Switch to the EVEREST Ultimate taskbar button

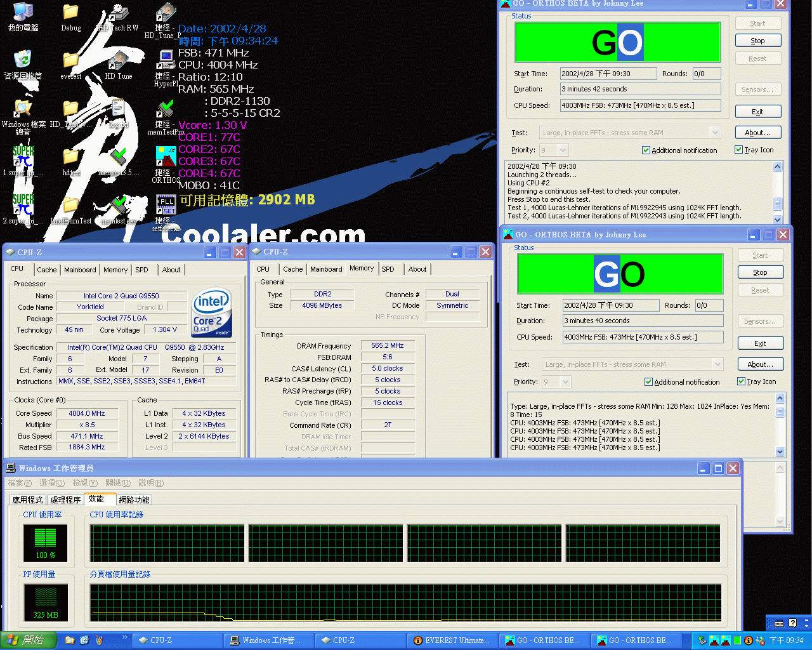pos(452,640)
